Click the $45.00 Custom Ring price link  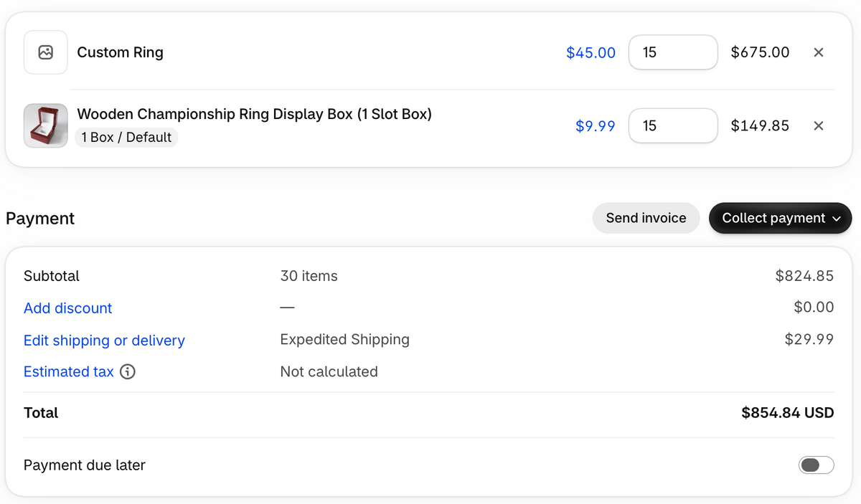tap(591, 52)
